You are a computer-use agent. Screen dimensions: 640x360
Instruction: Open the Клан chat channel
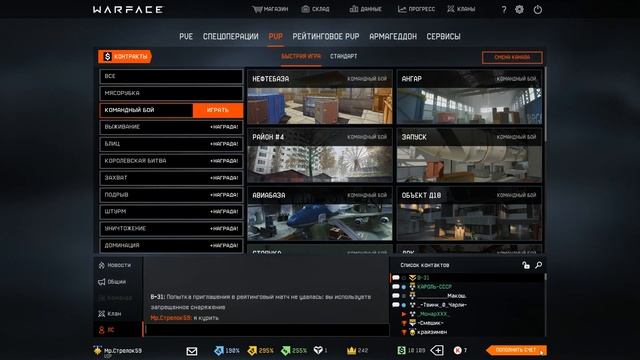click(110, 313)
